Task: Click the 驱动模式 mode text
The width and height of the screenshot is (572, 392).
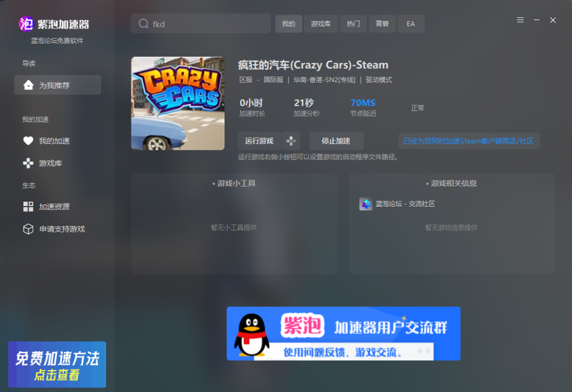Action: tap(379, 80)
